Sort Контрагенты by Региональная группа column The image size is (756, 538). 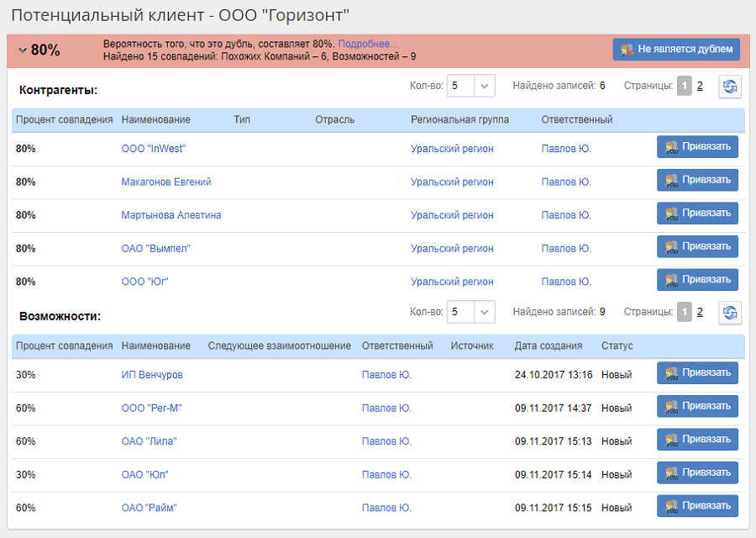pos(459,120)
